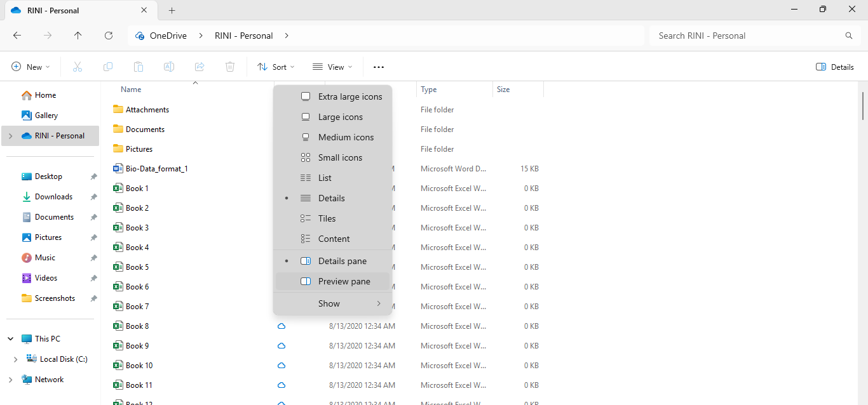Expand the This PC tree node
Image resolution: width=868 pixels, height=405 pixels.
pos(11,339)
